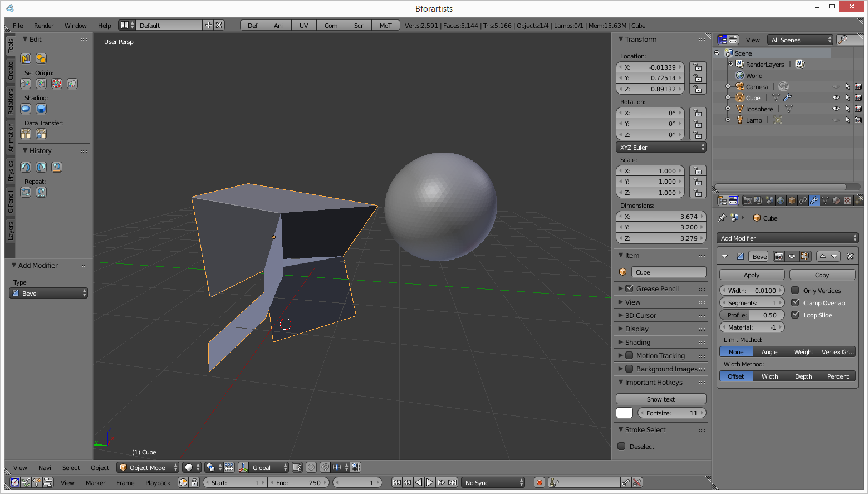868x494 pixels.
Task: Disable Clamp Overlap checkbox
Action: point(795,302)
